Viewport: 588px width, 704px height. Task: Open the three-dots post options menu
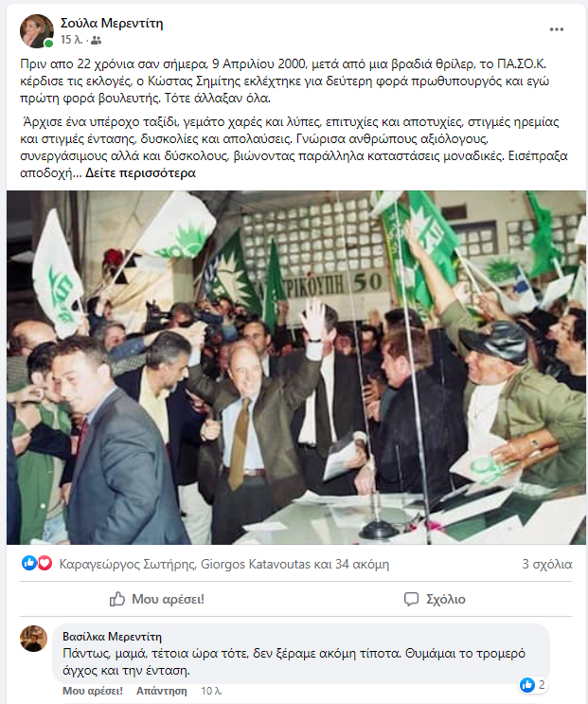556,29
